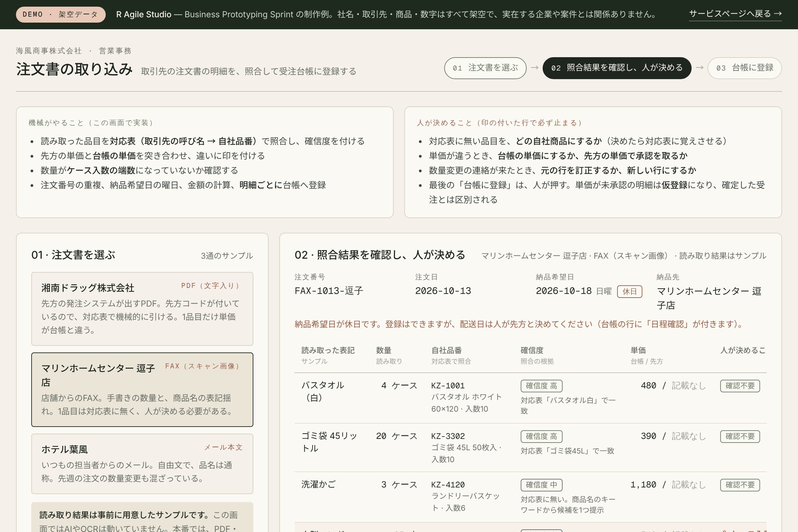Click 確信度 高 badge in バスタオル row

(542, 386)
